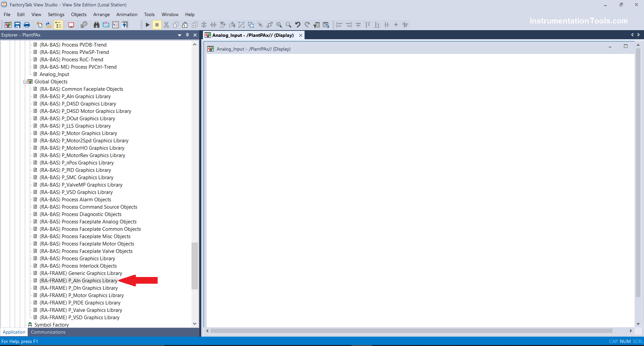
Task: Select the Analog_Input display item
Action: (x=54, y=74)
